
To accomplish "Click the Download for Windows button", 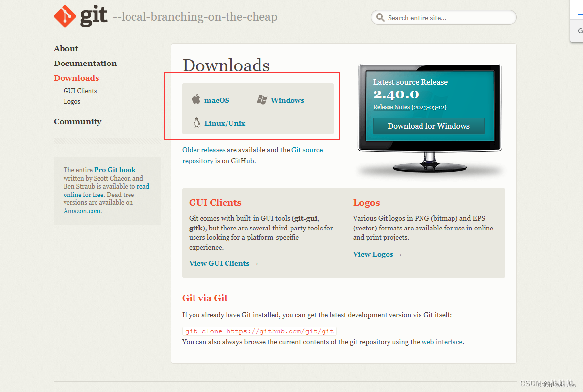I will 429,126.
